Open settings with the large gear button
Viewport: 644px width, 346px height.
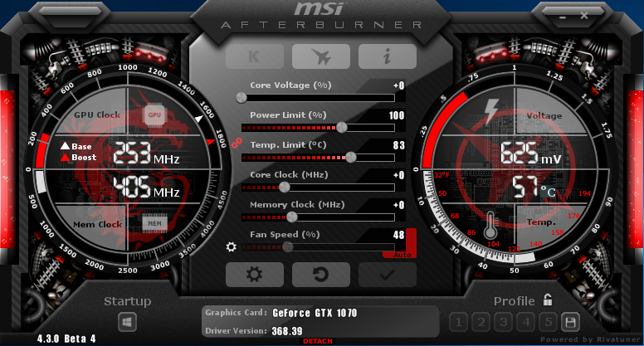254,274
